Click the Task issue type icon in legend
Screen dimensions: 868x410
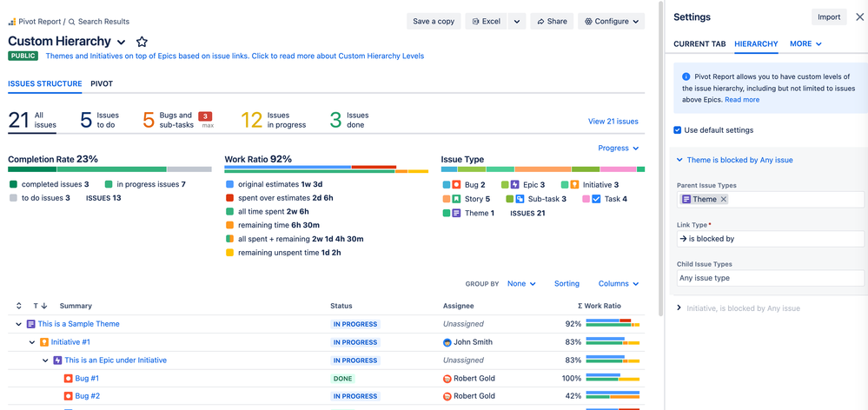point(596,199)
